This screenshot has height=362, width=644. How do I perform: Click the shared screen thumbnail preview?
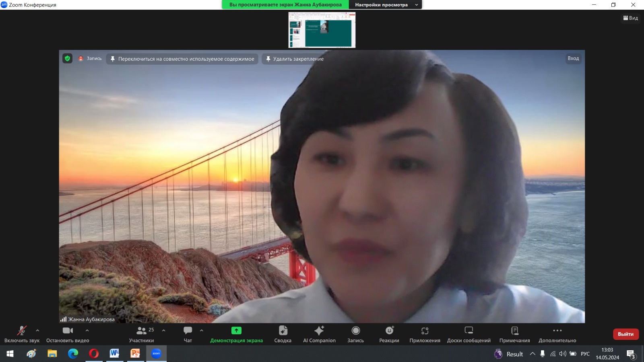322,30
